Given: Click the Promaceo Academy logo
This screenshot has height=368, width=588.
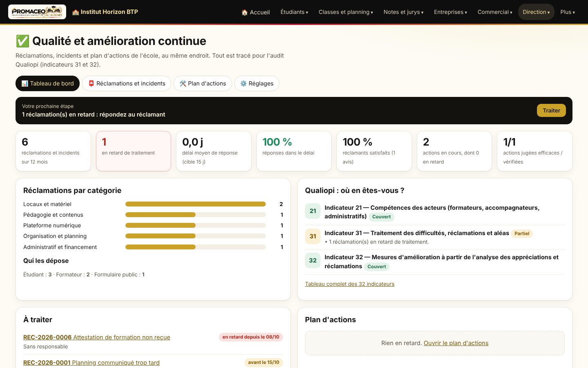Looking at the screenshot, I should point(37,12).
